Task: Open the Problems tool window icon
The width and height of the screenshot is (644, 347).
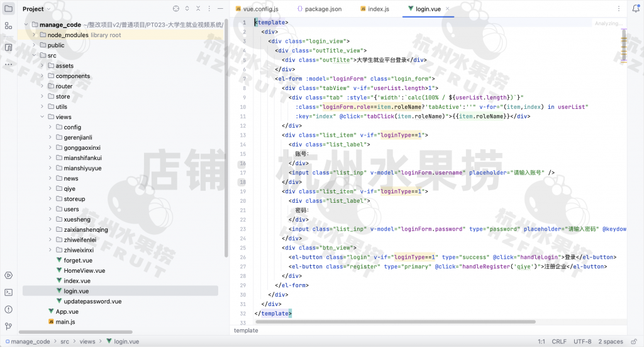Action: (8, 309)
